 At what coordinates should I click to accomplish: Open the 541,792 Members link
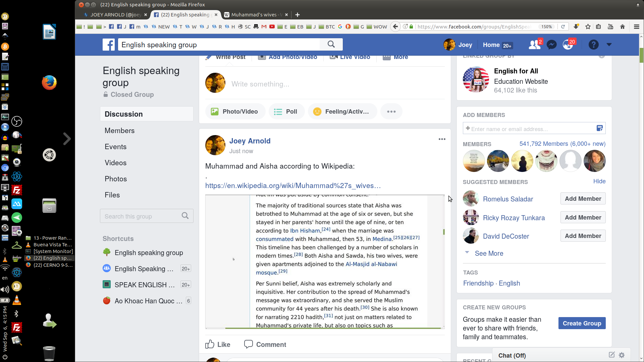[562, 144]
